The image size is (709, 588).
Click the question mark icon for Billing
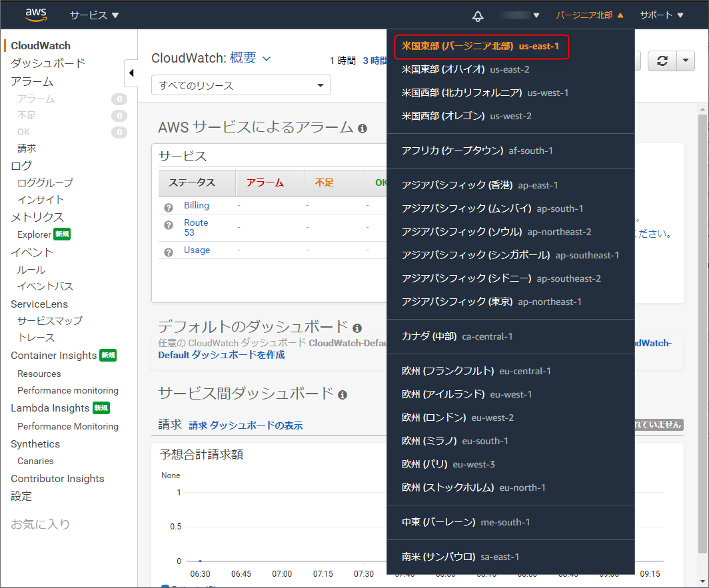(x=168, y=208)
